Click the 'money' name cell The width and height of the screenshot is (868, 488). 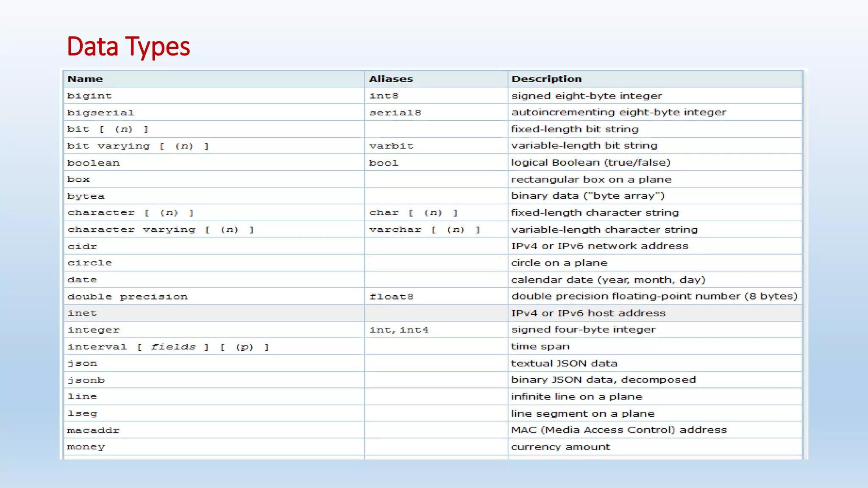[x=214, y=446]
